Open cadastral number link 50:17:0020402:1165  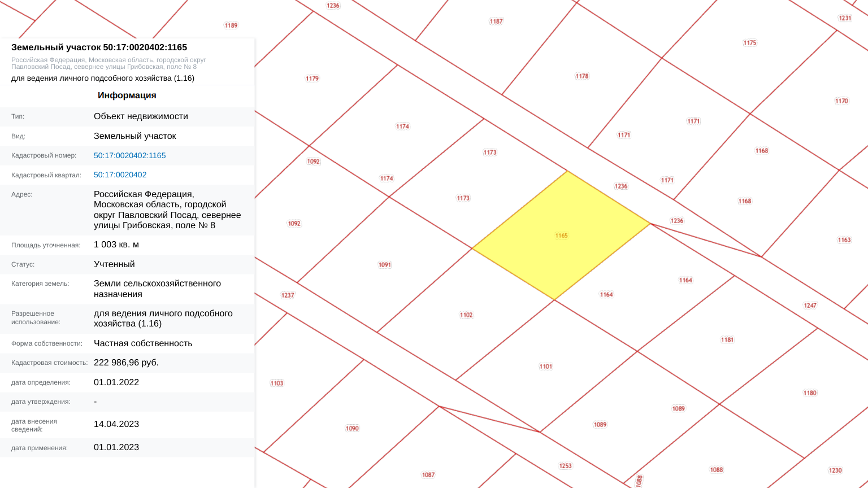[x=129, y=155]
